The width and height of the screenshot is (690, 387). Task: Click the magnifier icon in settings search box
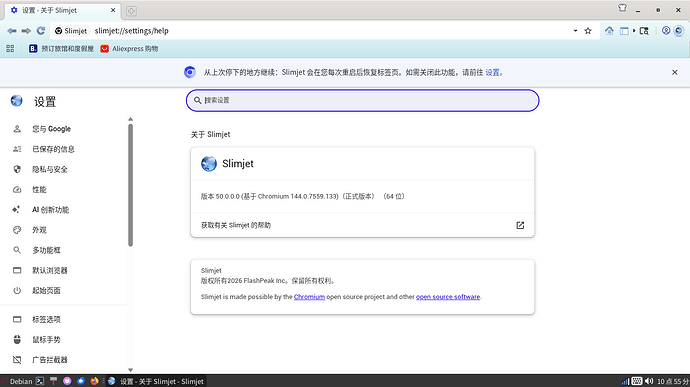[198, 100]
